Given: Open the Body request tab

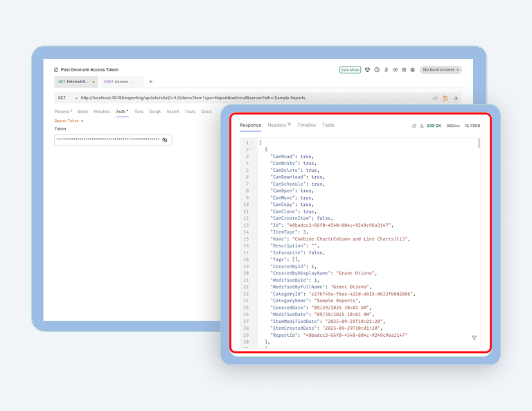Looking at the screenshot, I should [x=83, y=112].
